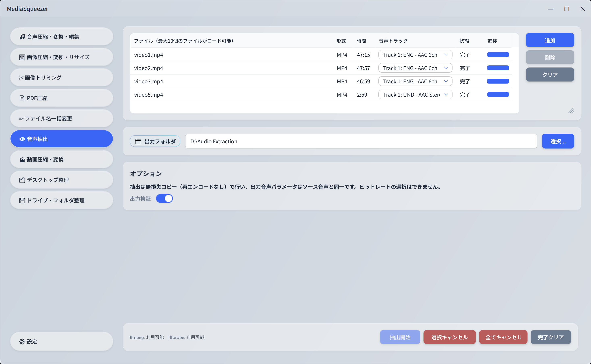Click video1.mp4 progress bar
The image size is (591, 364).
pos(498,55)
